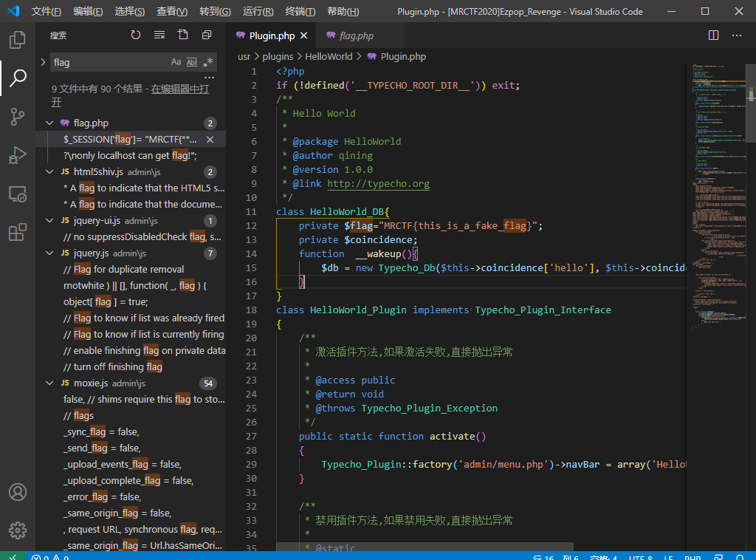Collapse html5shiv.js search results

coord(49,171)
